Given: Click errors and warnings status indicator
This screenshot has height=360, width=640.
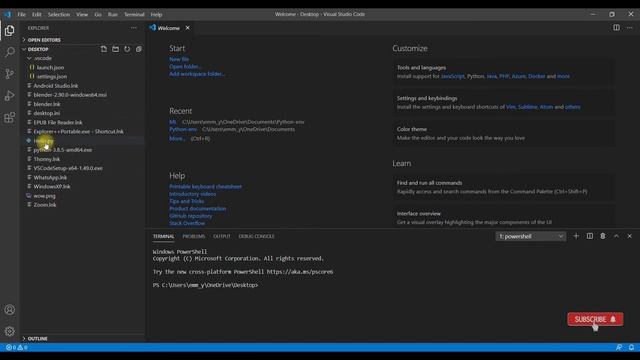Looking at the screenshot, I should click(x=16, y=347).
